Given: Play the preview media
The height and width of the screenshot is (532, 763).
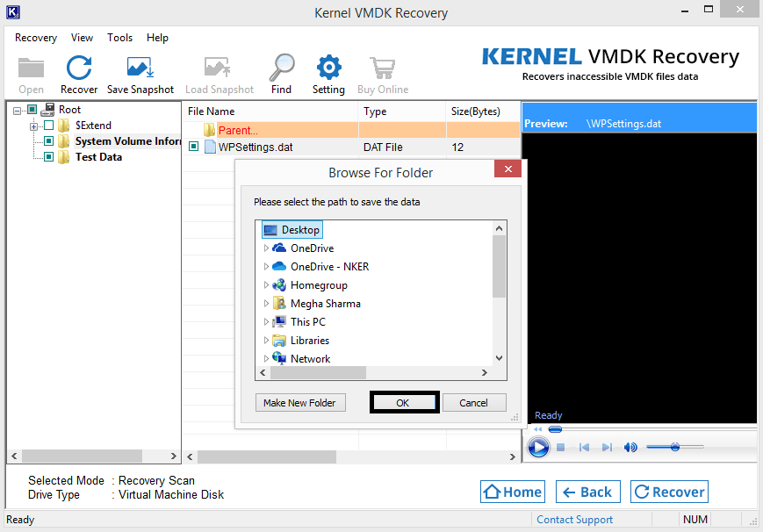Looking at the screenshot, I should pyautogui.click(x=538, y=448).
